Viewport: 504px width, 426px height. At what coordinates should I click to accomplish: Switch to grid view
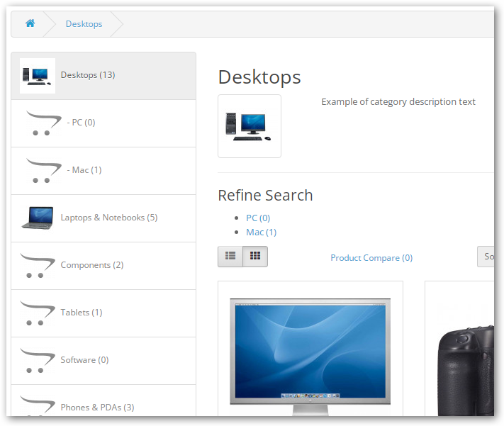click(255, 257)
